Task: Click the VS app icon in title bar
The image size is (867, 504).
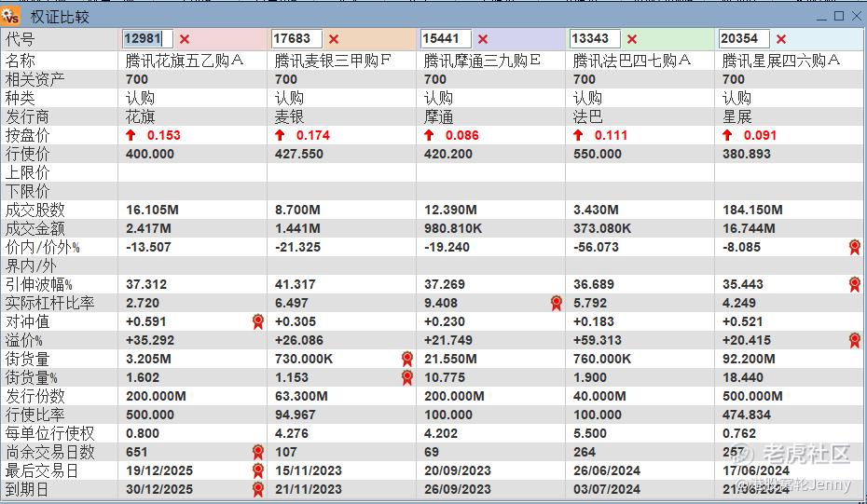Action: click(x=10, y=17)
